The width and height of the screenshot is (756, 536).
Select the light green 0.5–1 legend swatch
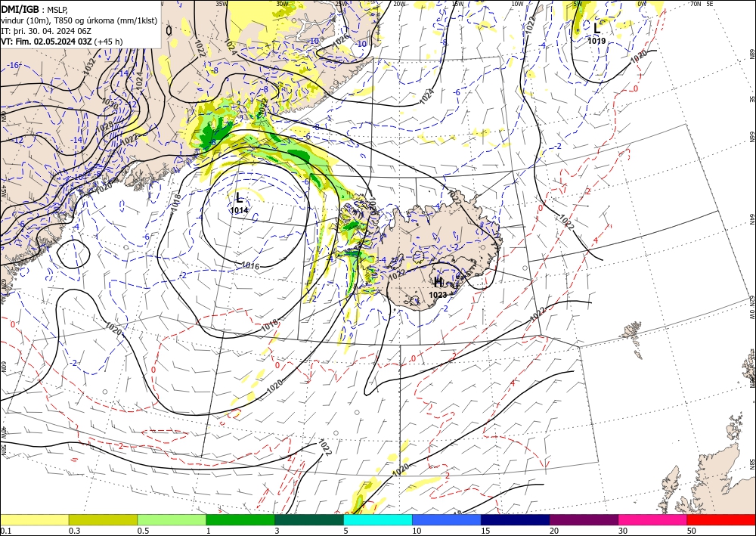[x=172, y=519]
